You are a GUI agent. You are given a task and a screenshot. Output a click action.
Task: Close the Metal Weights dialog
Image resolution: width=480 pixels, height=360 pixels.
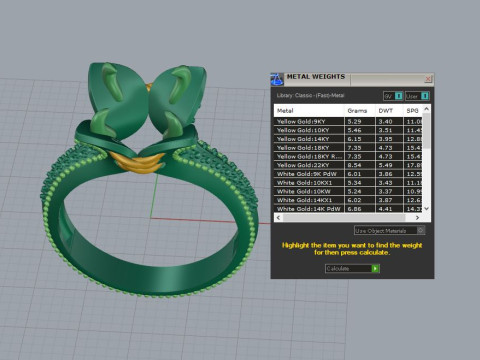pos(428,79)
